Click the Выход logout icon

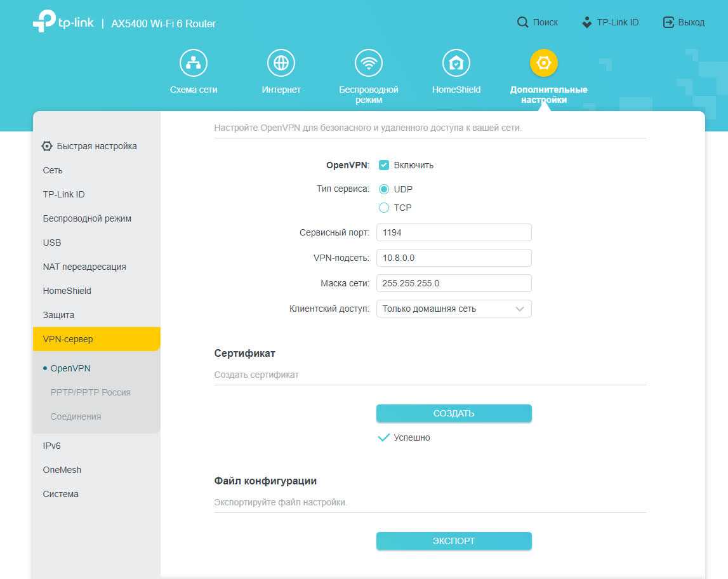[668, 22]
